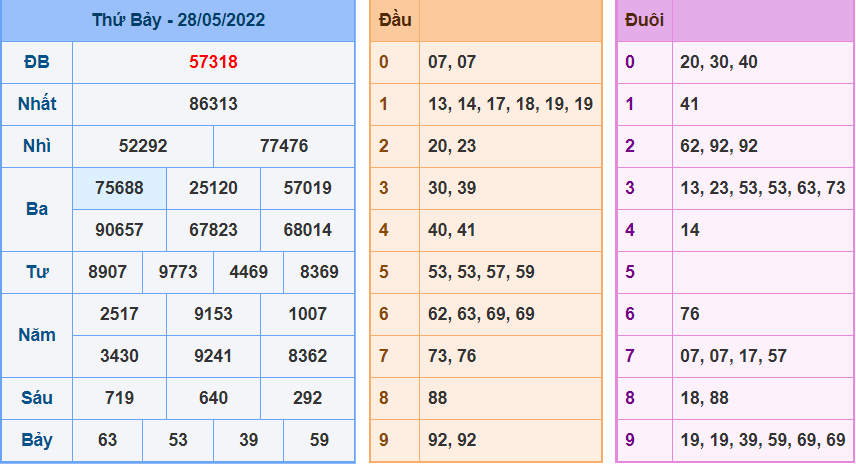Select Đuôi row 6 value 76
This screenshot has width=856, height=464.
tap(689, 314)
